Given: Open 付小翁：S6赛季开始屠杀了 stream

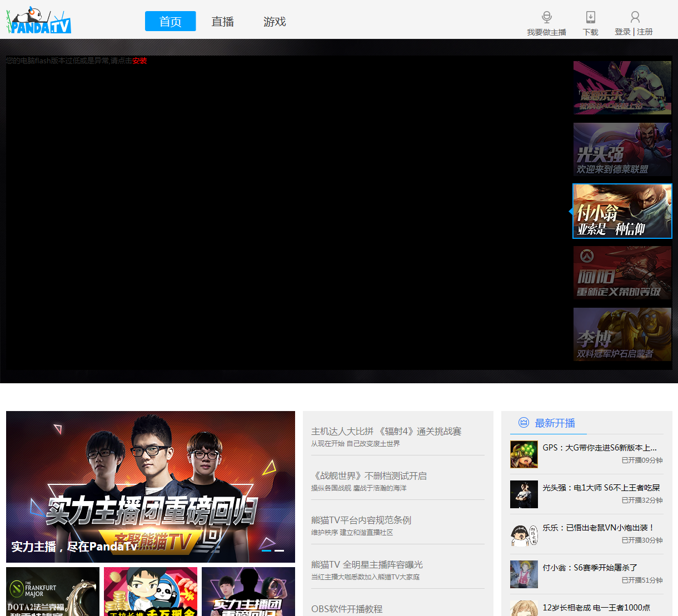Looking at the screenshot, I should (590, 568).
